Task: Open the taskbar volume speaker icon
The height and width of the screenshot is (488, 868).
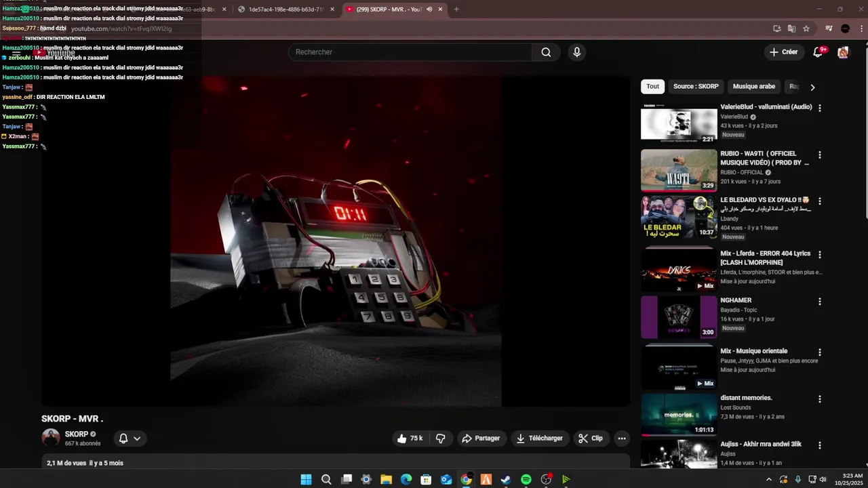Action: click(x=823, y=479)
